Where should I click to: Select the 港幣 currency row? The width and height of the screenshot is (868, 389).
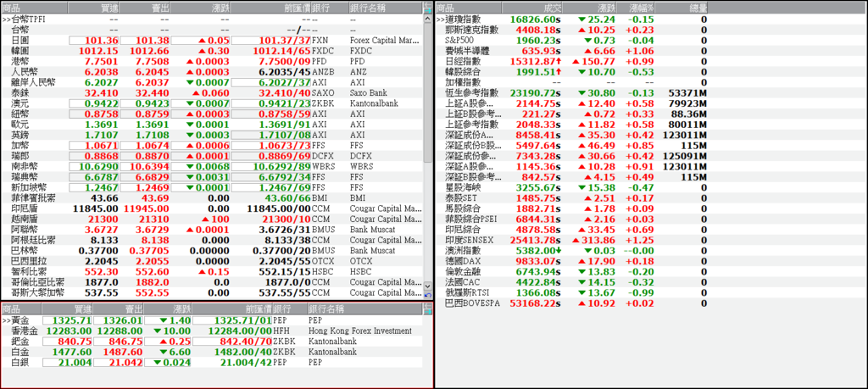coord(211,61)
